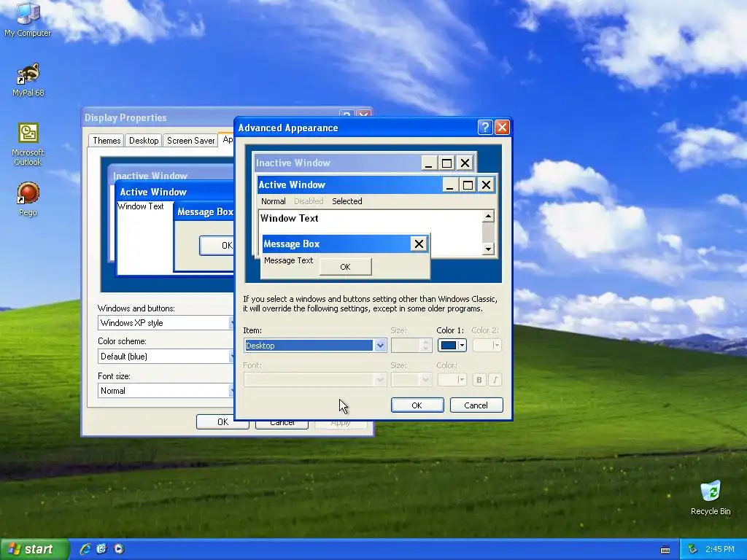The image size is (747, 560).
Task: Open Windows and buttons style dropdown
Action: tap(166, 323)
